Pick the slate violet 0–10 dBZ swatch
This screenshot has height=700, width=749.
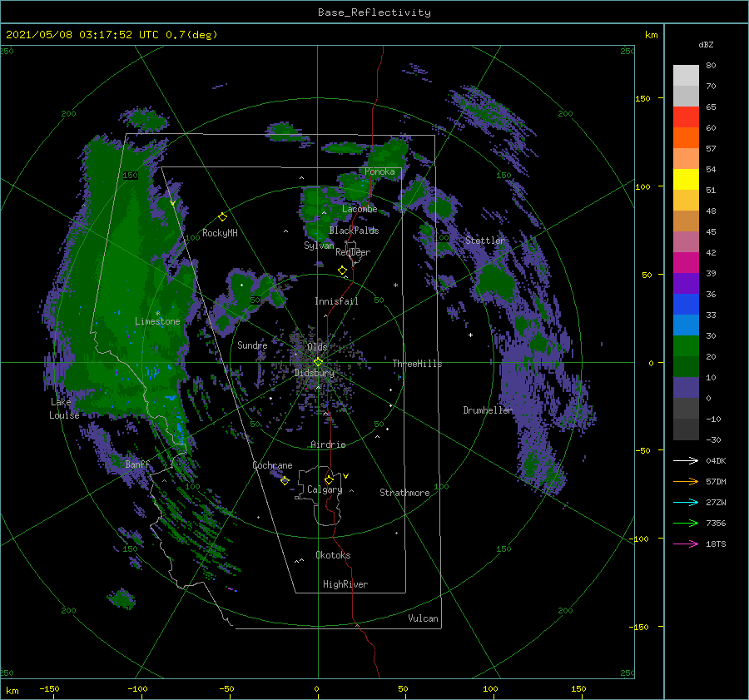click(686, 388)
